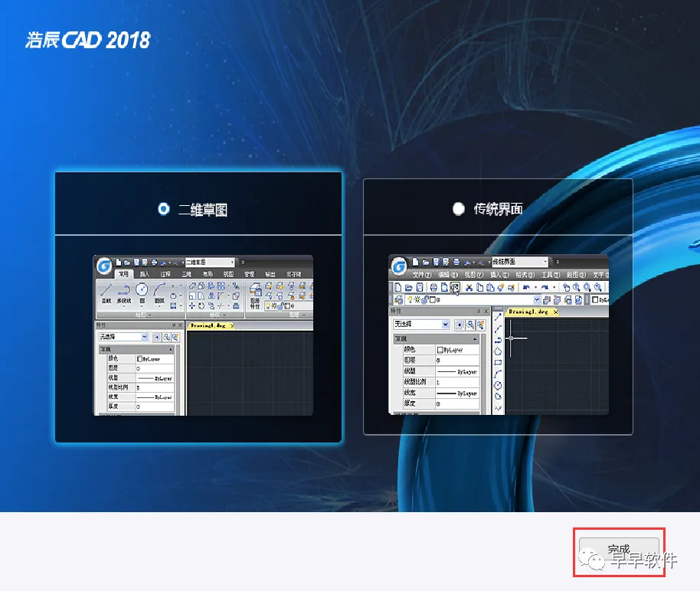Click the 传统界面 label text
Viewport: 700px width, 591px height.
(x=499, y=208)
